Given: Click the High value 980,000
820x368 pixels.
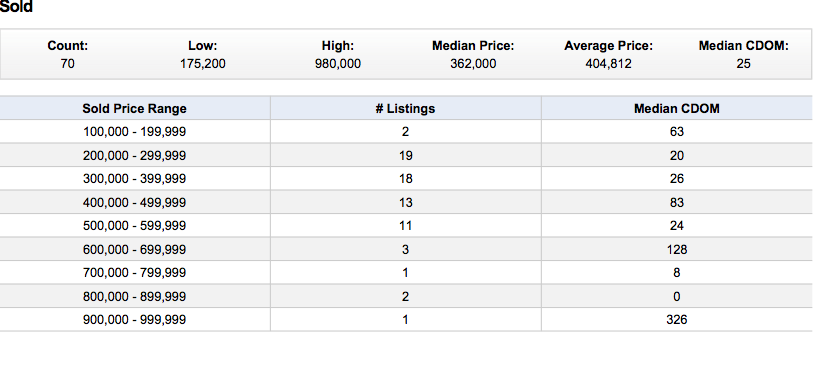Looking at the screenshot, I should [338, 64].
